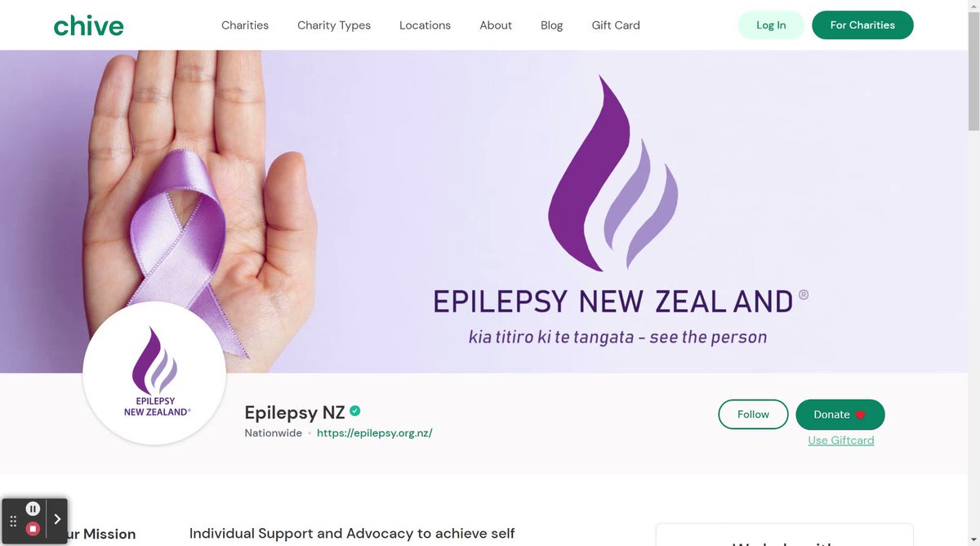
Task: Open the Charities menu item
Action: point(245,25)
